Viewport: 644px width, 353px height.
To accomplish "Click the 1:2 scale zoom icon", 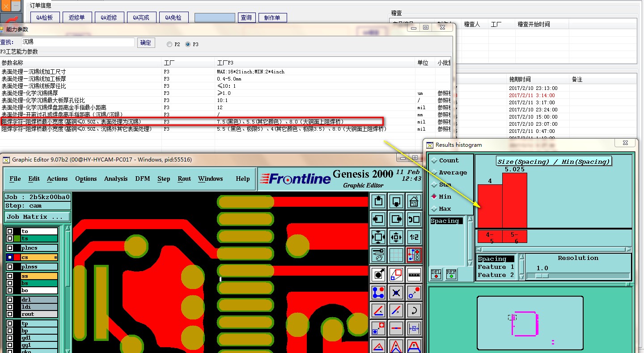I will click(x=414, y=237).
